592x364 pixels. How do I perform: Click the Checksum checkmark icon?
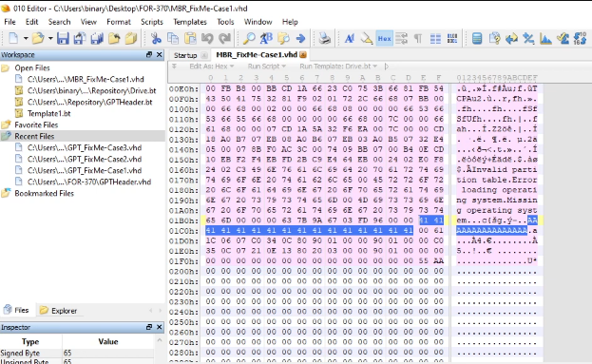pyautogui.click(x=563, y=38)
